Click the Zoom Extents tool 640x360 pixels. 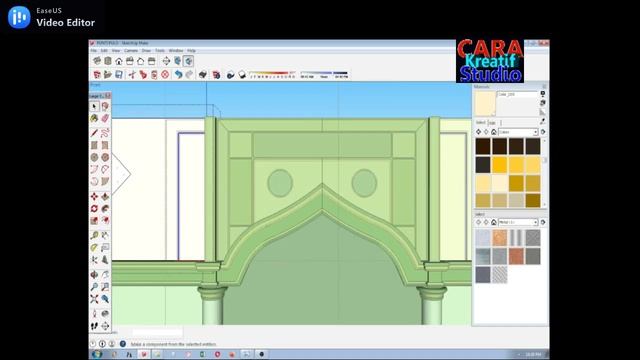pos(94,299)
